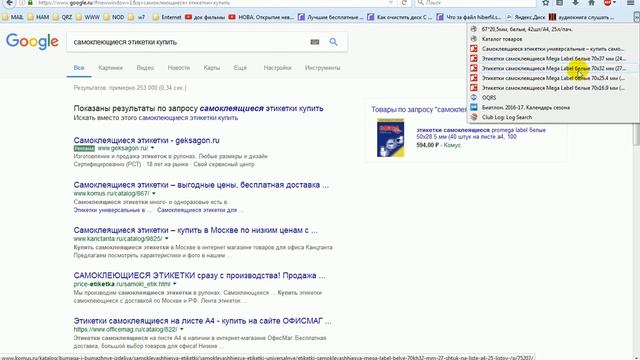Open the Promega label product thumbnail
The height and width of the screenshot is (360, 640).
(391, 138)
